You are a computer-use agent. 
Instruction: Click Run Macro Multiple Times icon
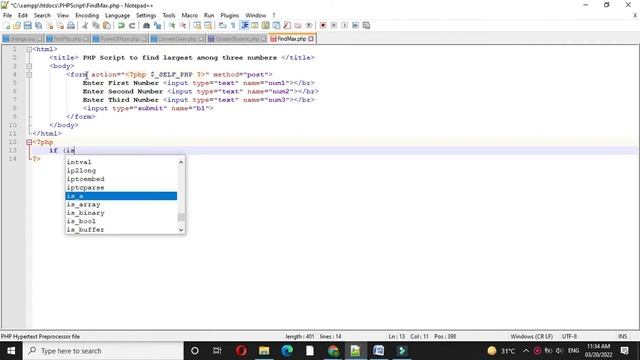(355, 25)
